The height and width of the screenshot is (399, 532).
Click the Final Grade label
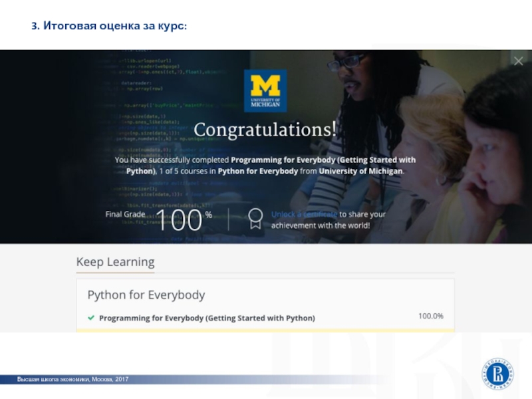coord(125,214)
